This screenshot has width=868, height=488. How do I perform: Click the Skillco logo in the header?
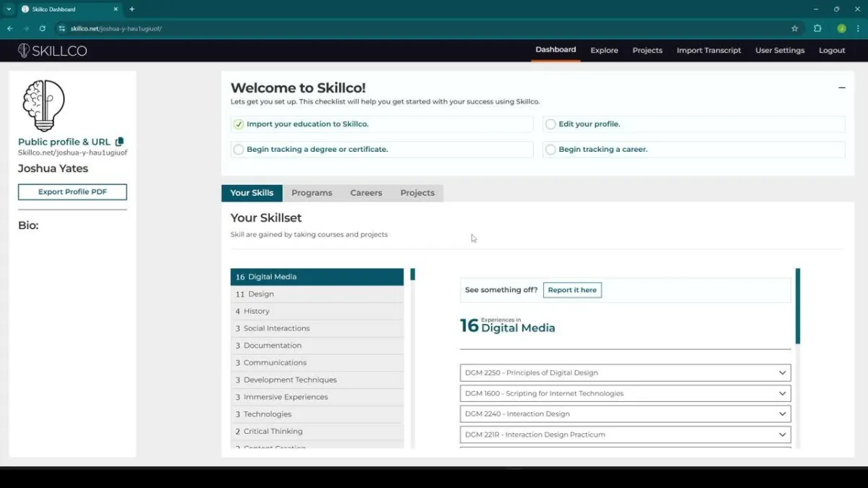pyautogui.click(x=52, y=51)
